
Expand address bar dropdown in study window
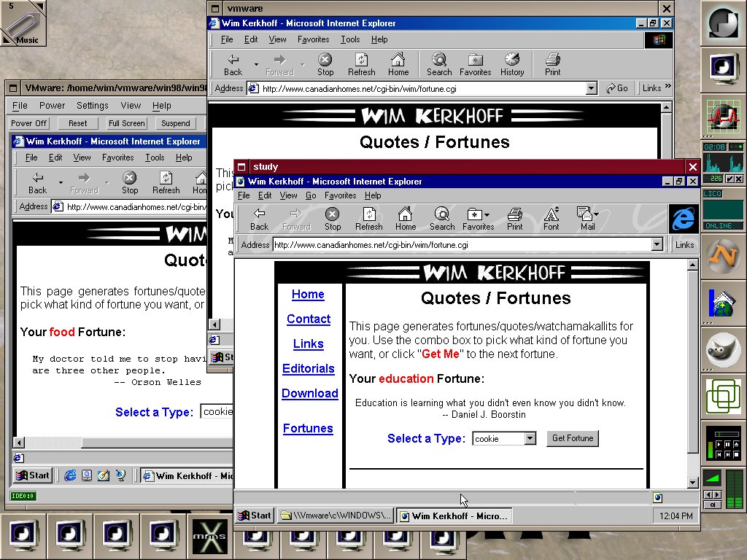657,245
